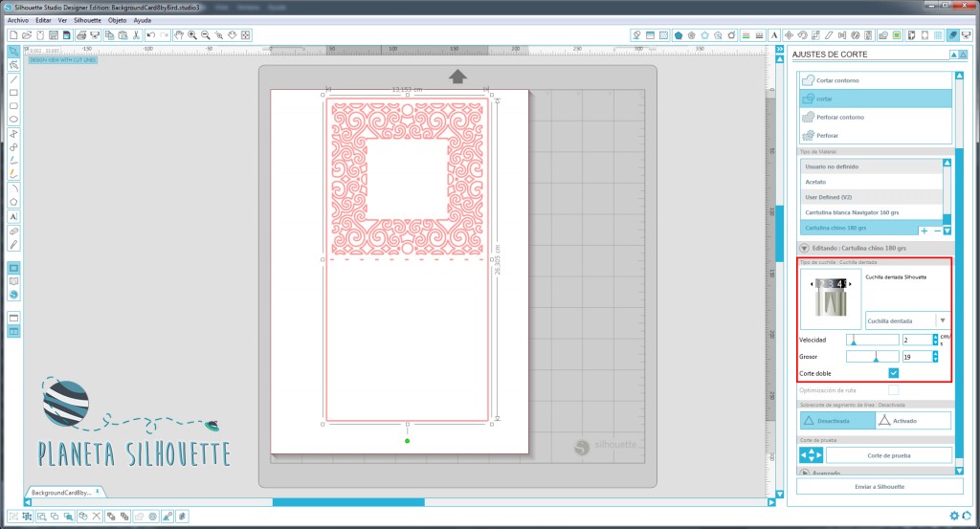Select the highlighted cortar cut mode
This screenshot has width=980, height=529.
point(876,99)
